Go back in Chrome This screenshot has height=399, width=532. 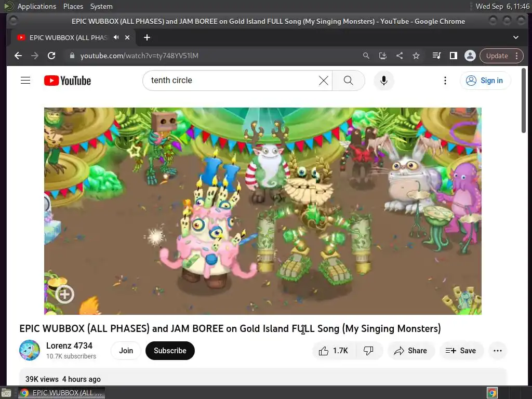coord(18,56)
